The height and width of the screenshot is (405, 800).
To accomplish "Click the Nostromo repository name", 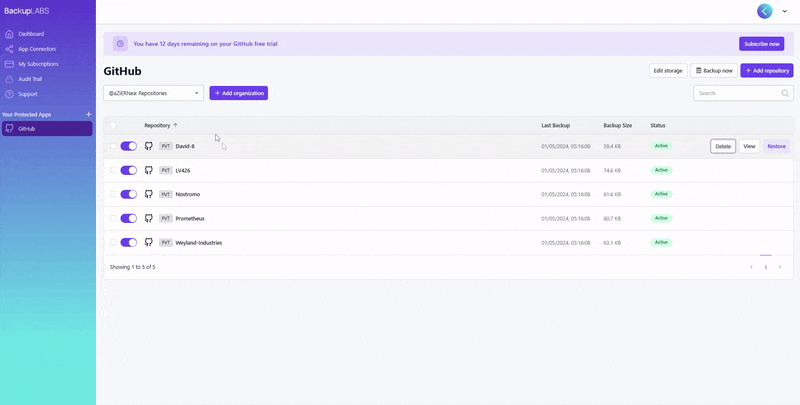I will coord(188,194).
